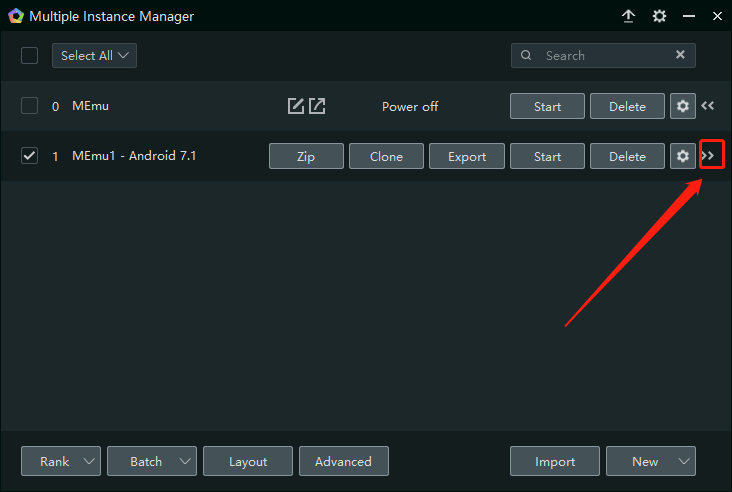Open manager settings gear in title bar
Viewport: 732px width, 492px height.
[659, 16]
